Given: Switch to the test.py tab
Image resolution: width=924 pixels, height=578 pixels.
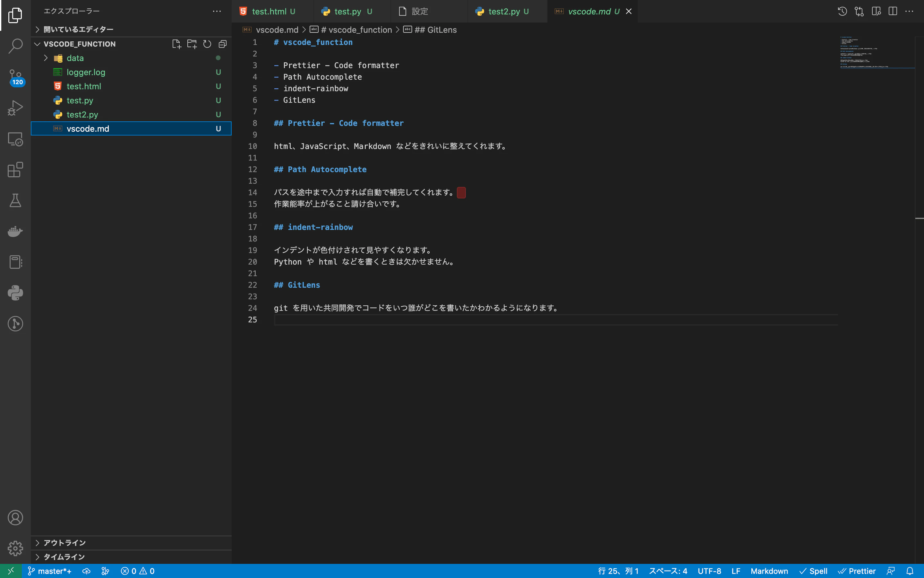Looking at the screenshot, I should point(352,12).
